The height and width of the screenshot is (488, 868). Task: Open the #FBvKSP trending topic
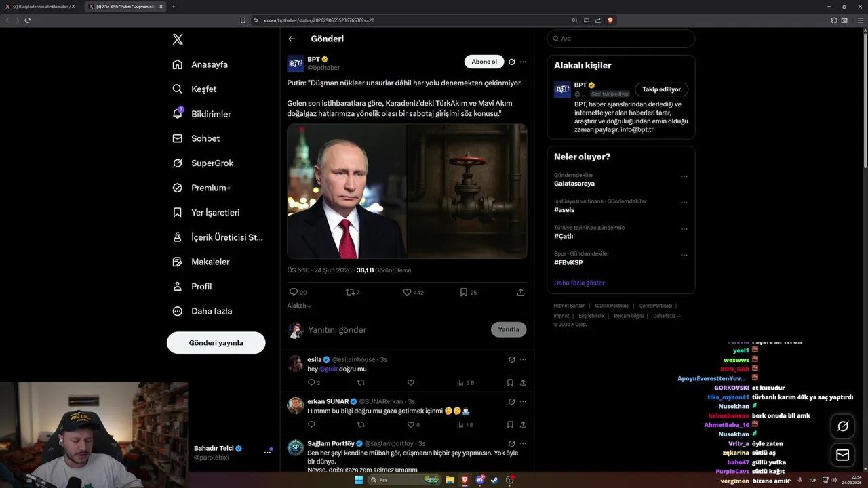pyautogui.click(x=568, y=262)
